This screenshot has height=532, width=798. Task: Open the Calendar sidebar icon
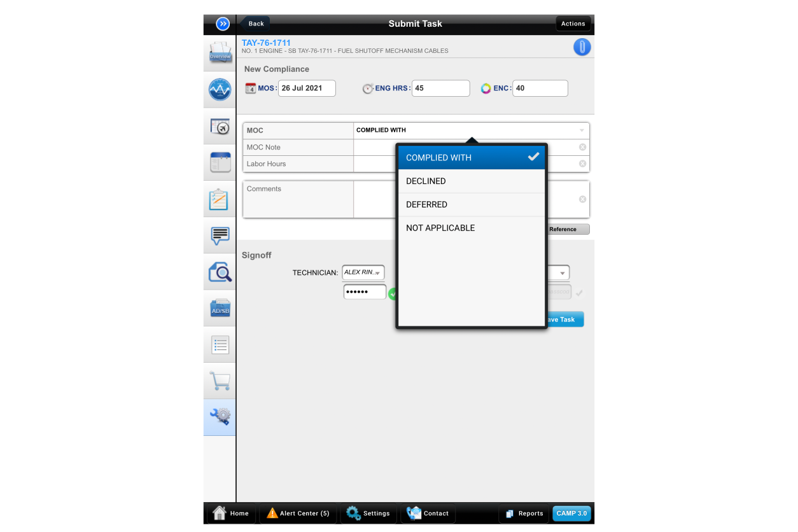220,162
